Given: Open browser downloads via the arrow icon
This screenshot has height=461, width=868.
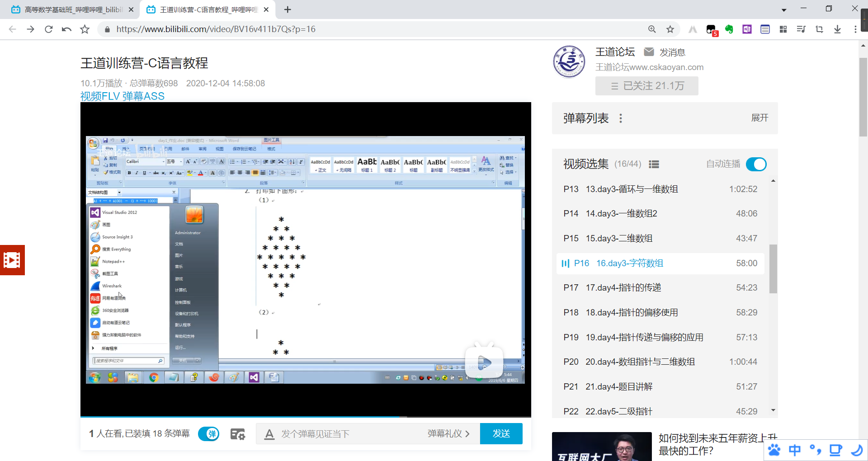Looking at the screenshot, I should tap(837, 29).
